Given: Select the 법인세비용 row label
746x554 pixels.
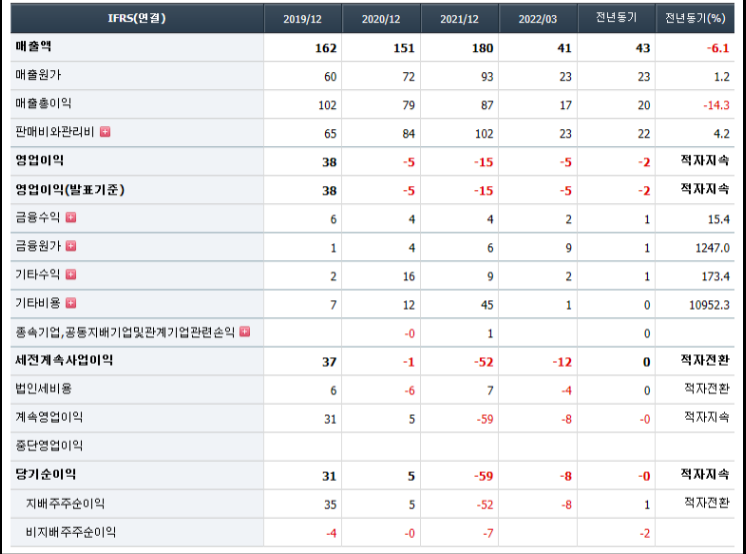Looking at the screenshot, I should click(43, 389).
